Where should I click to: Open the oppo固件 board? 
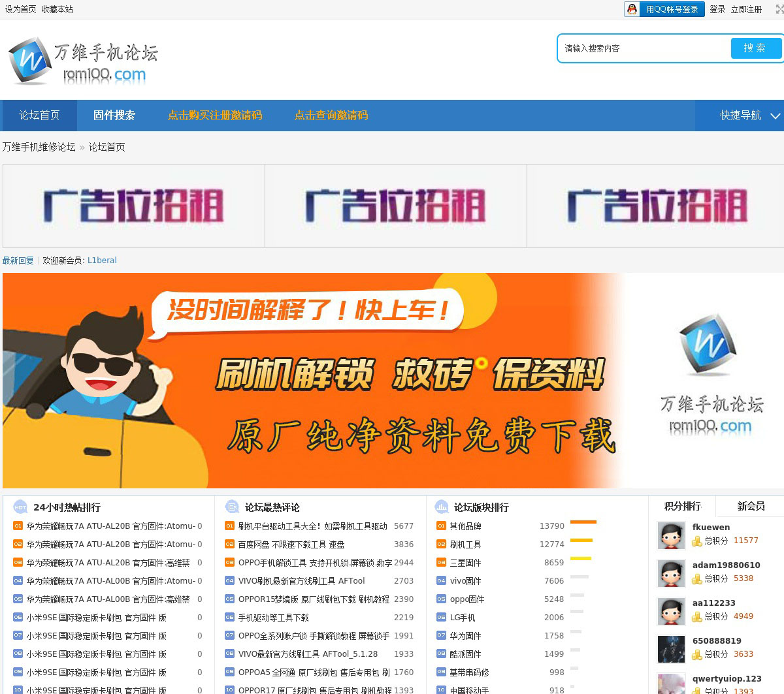(x=467, y=599)
